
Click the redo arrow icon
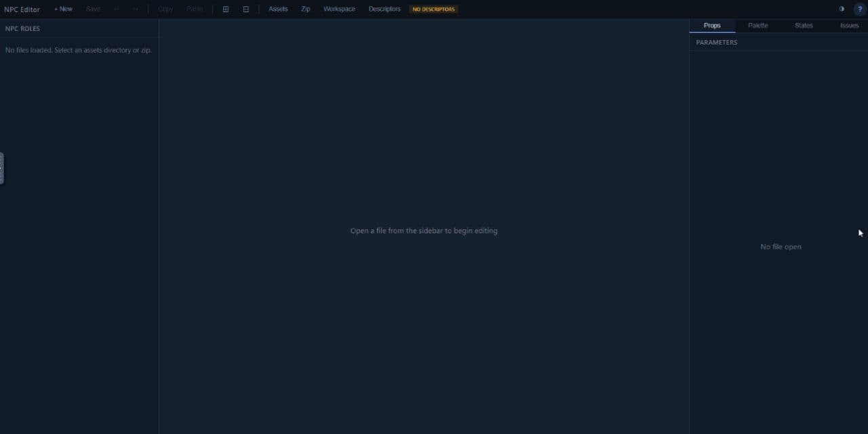tap(136, 9)
